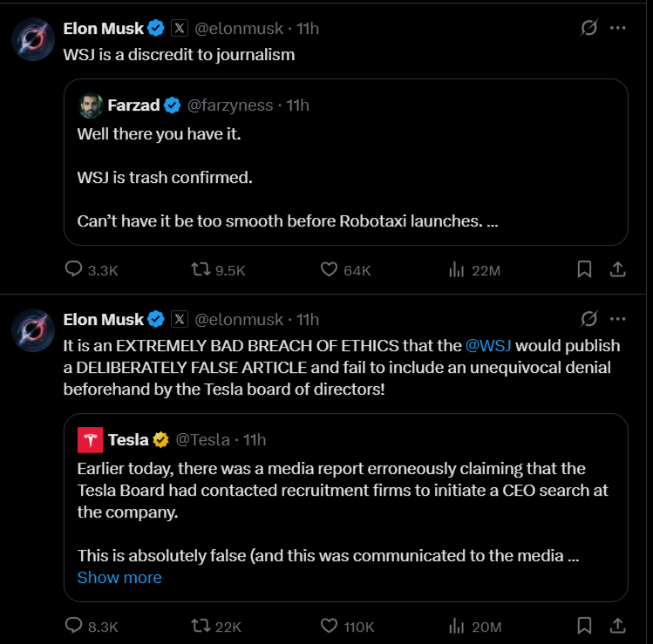This screenshot has width=653, height=644.
Task: Click Tesla's red logo avatar
Action: click(x=91, y=439)
